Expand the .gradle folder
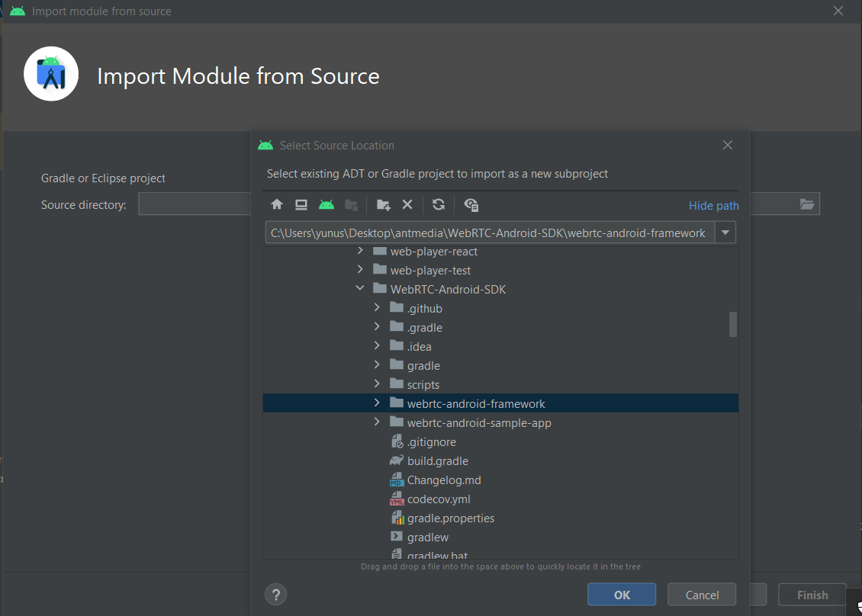The width and height of the screenshot is (862, 616). 377,326
